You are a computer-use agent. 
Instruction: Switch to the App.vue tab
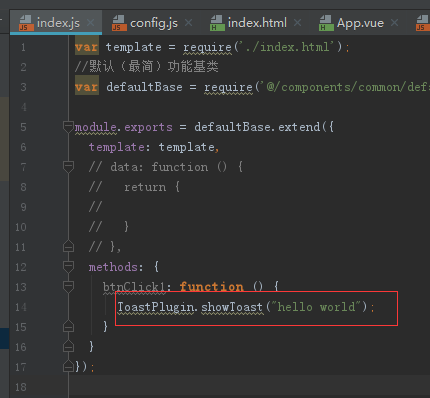(x=360, y=23)
